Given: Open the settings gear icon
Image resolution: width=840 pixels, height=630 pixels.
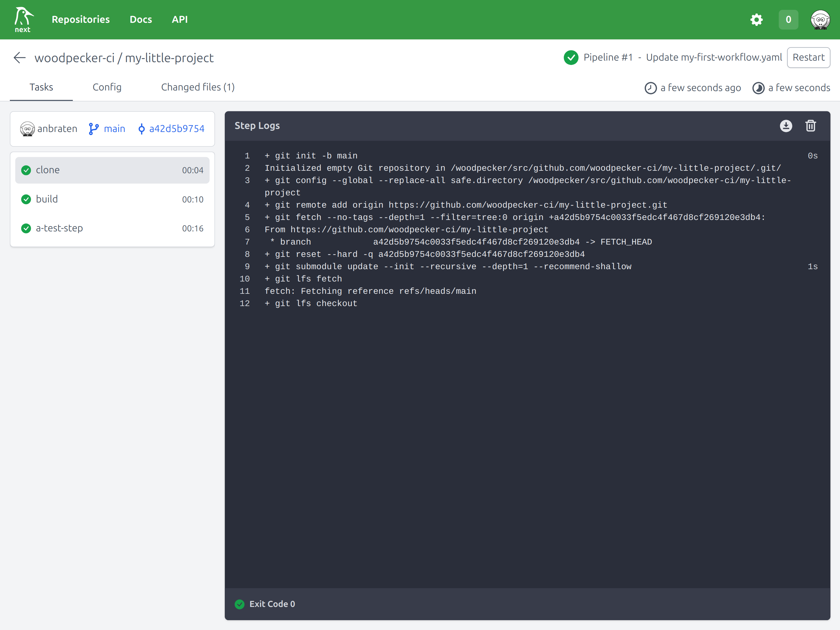Looking at the screenshot, I should (756, 19).
